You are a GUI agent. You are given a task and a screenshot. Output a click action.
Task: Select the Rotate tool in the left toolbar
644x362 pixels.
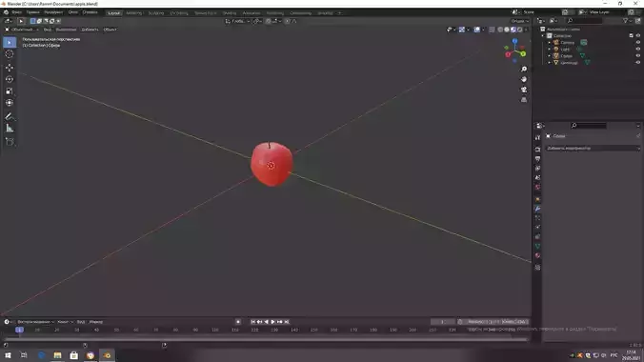[10, 79]
